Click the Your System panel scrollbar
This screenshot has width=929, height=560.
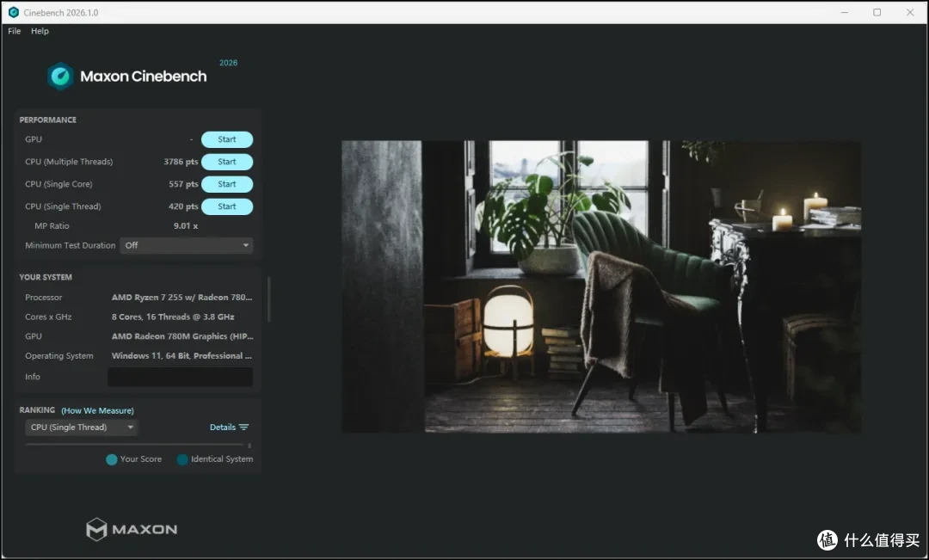pyautogui.click(x=269, y=299)
